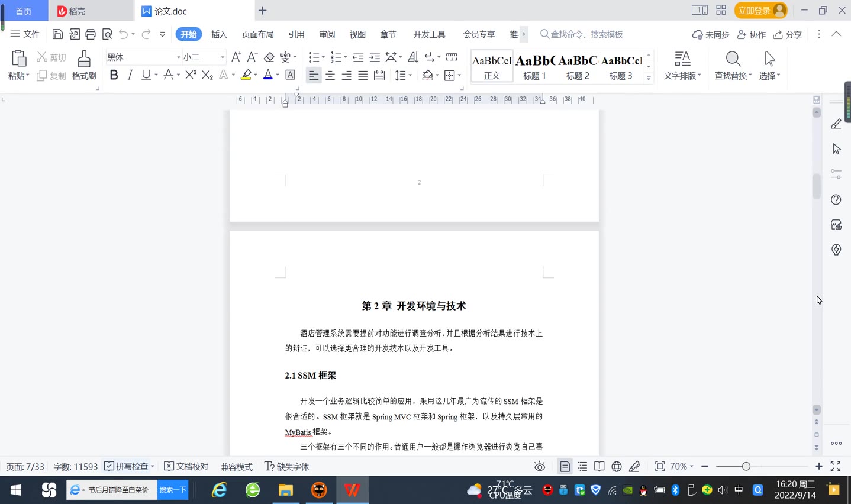Click the vertical scrollbar thumb
The image size is (851, 504).
(x=817, y=186)
